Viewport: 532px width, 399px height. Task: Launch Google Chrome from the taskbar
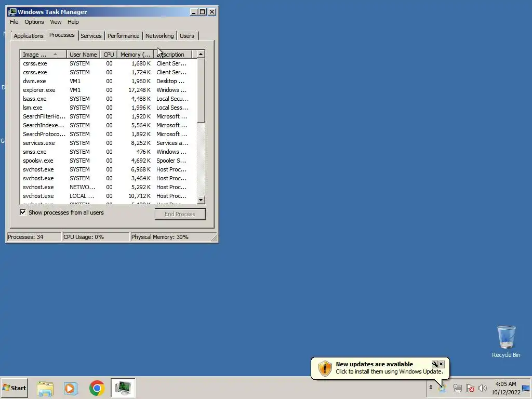pos(97,388)
